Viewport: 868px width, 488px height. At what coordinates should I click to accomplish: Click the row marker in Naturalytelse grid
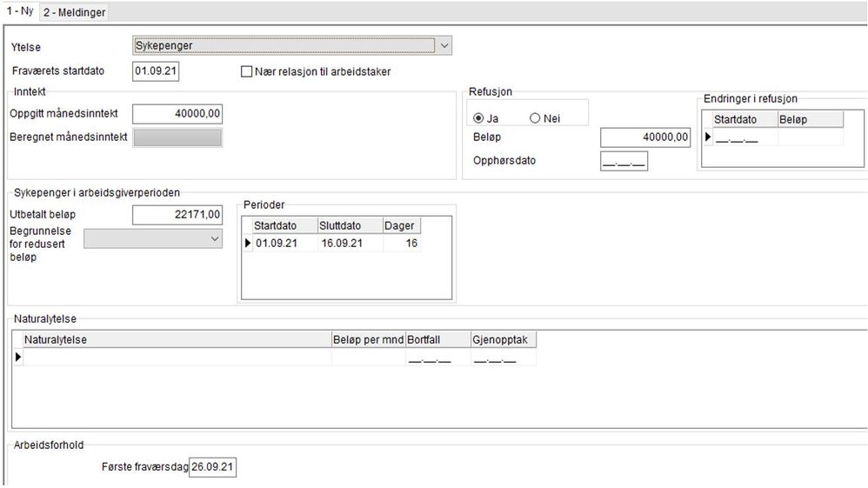(17, 358)
